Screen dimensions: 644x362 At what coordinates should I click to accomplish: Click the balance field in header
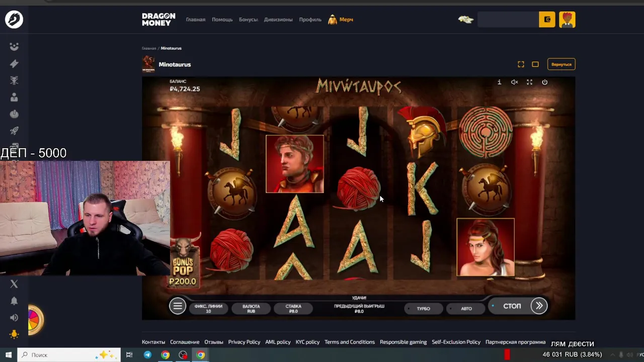point(508,20)
